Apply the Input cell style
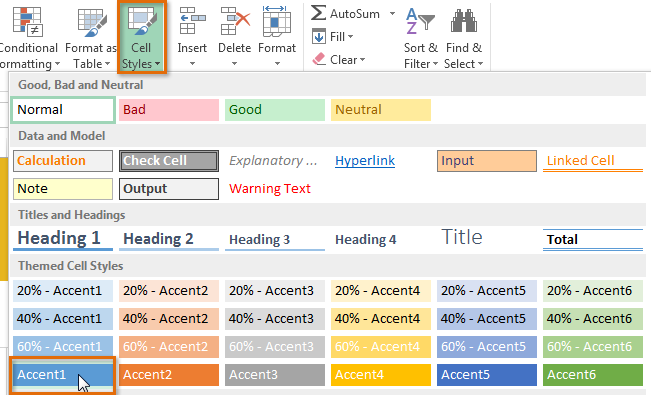The height and width of the screenshot is (395, 651). (487, 161)
